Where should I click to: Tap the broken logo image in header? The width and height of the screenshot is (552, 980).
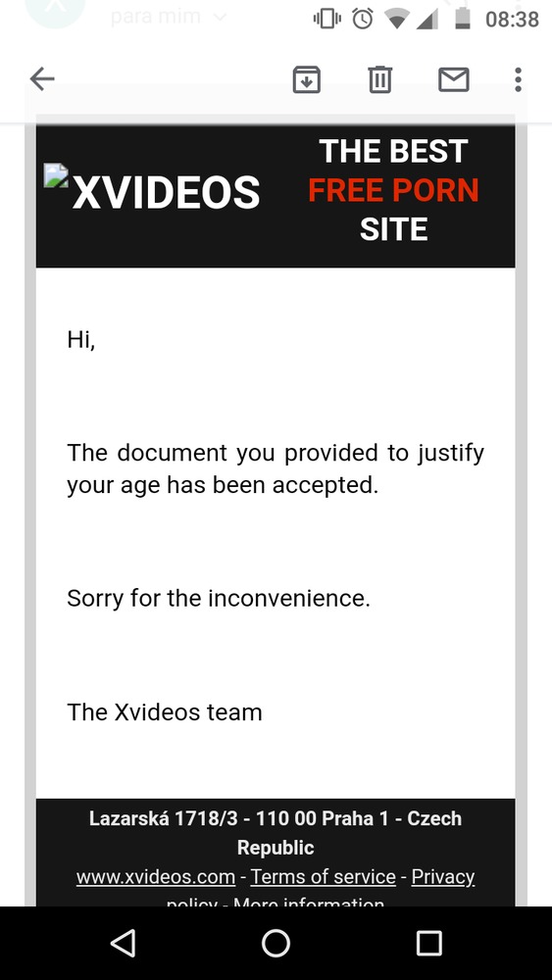click(x=56, y=175)
